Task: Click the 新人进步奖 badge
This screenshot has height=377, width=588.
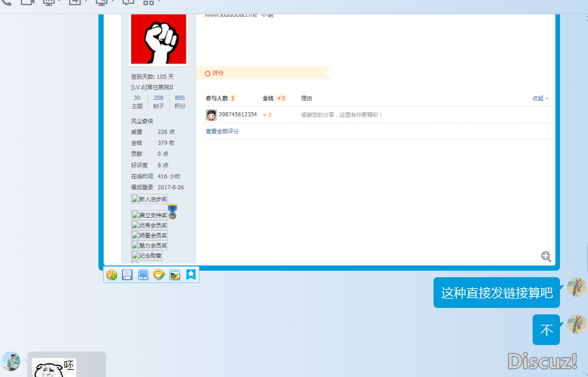Action: [x=149, y=199]
